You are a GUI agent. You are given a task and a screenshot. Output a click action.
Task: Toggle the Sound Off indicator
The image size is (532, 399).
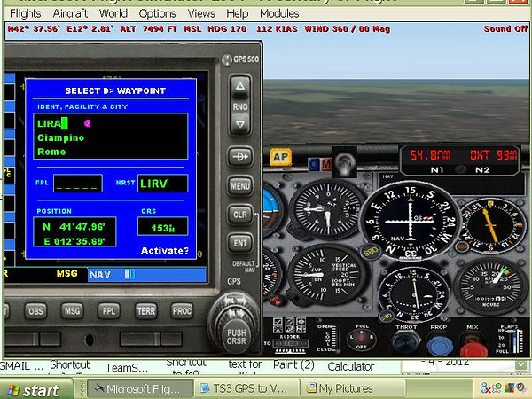tap(505, 29)
